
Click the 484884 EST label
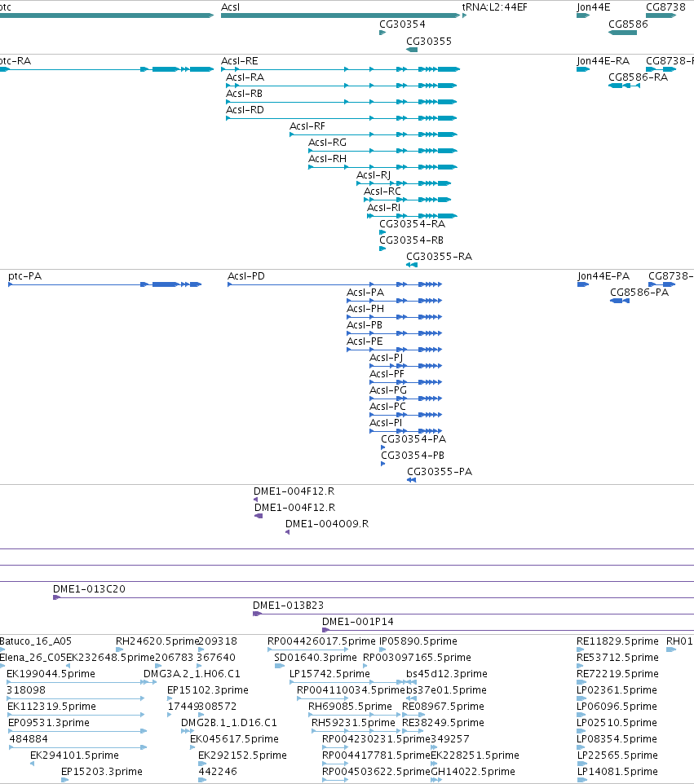click(x=29, y=739)
